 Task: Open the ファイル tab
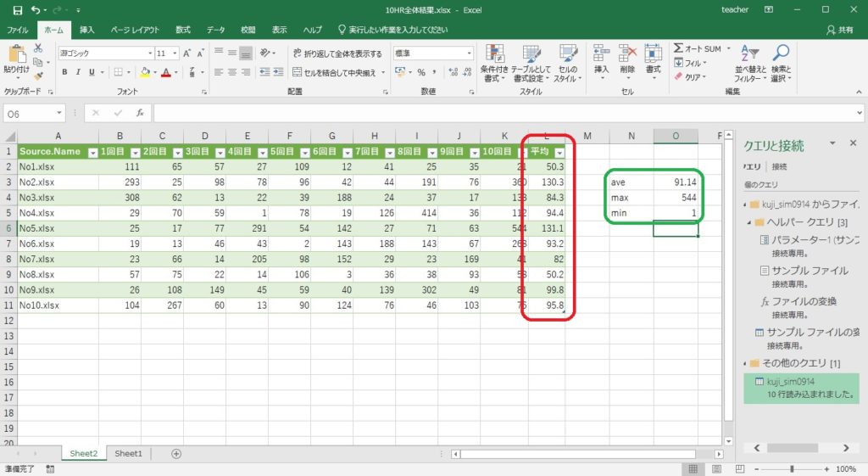point(18,30)
